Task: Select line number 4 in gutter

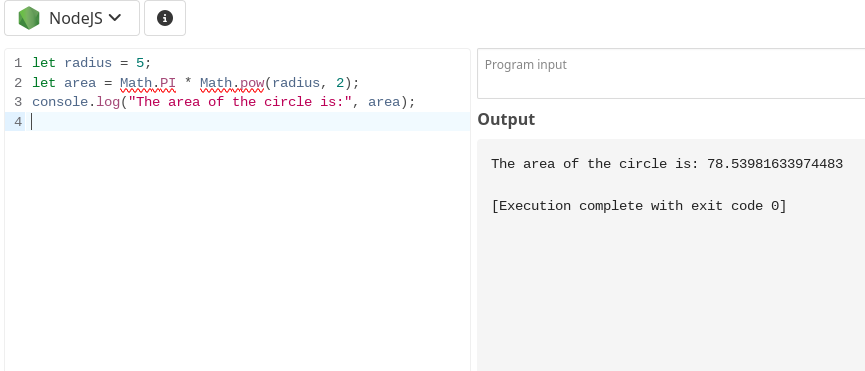Action: (x=18, y=122)
